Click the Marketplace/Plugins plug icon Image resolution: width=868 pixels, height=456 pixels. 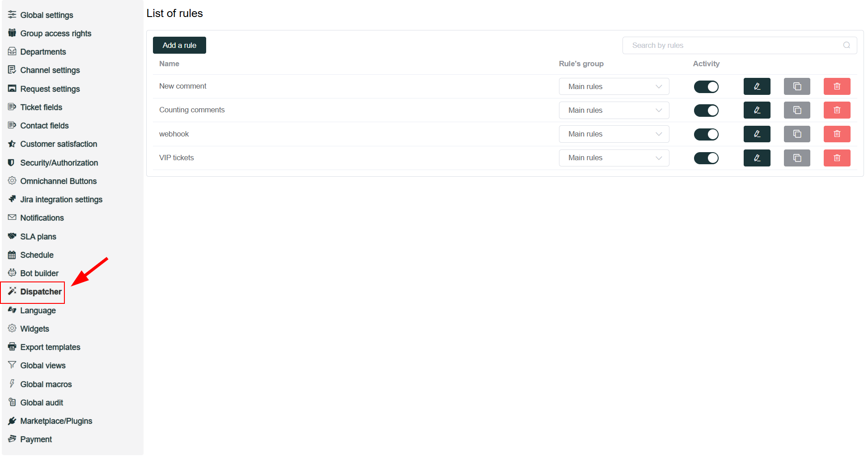point(12,421)
